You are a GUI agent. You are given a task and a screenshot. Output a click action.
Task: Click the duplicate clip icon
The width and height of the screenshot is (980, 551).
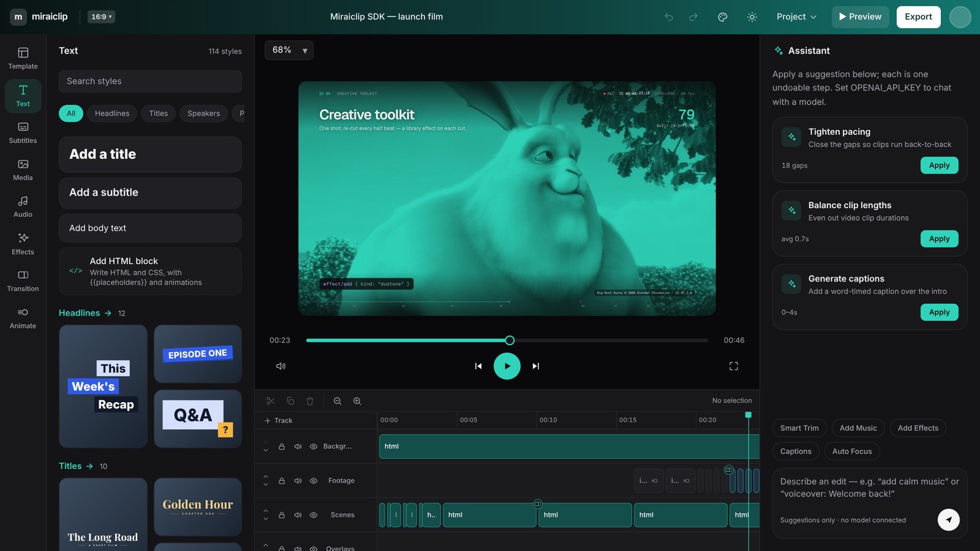point(290,401)
